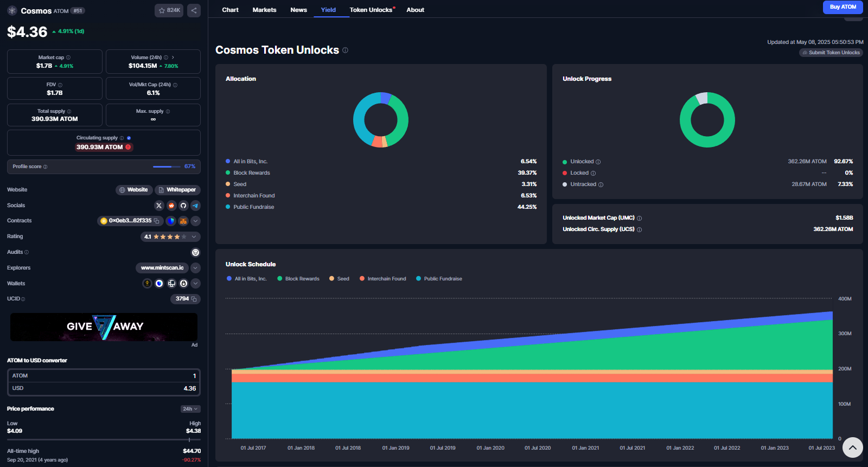Click the blue shield icon in Contracts row
Image resolution: width=868 pixels, height=467 pixels.
pyautogui.click(x=171, y=221)
